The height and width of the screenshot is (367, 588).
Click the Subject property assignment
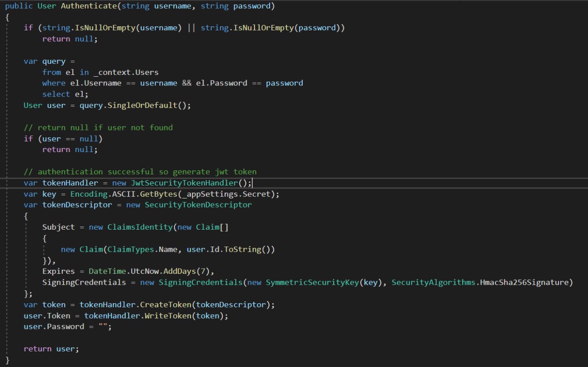pos(58,227)
